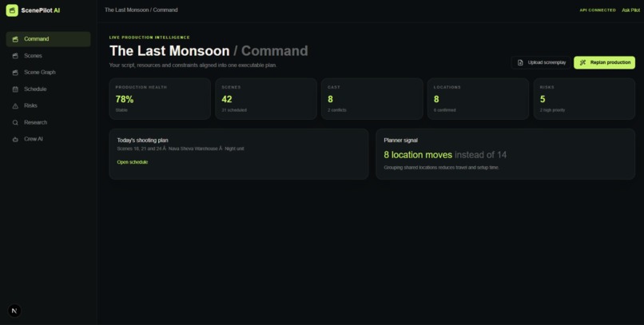The width and height of the screenshot is (644, 325).
Task: Click the ScenePilot AI logo icon
Action: tap(12, 10)
